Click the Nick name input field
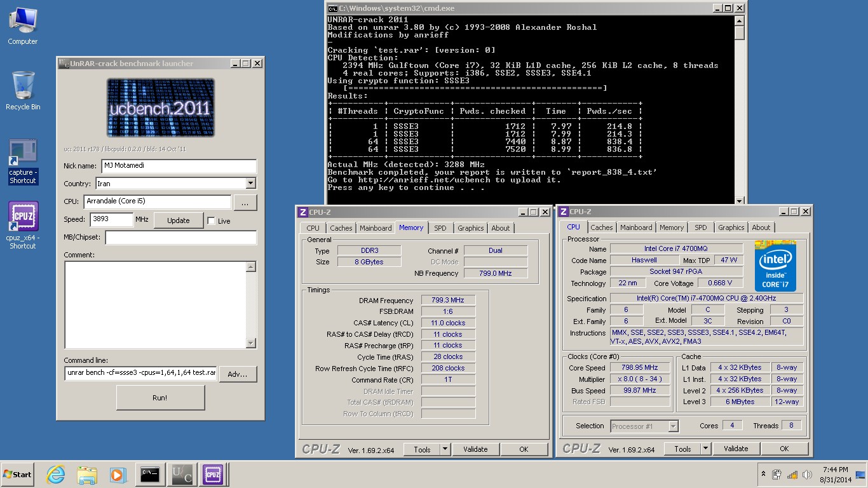This screenshot has width=868, height=488. click(x=179, y=166)
